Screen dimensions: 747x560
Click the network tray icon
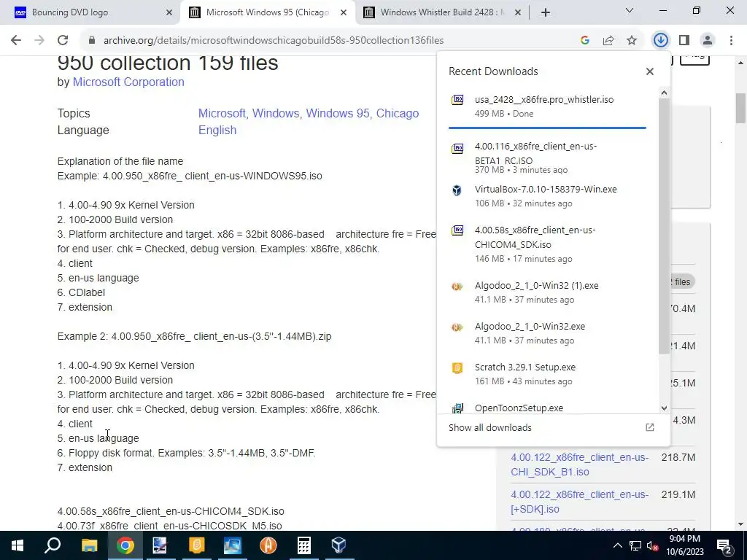635,545
